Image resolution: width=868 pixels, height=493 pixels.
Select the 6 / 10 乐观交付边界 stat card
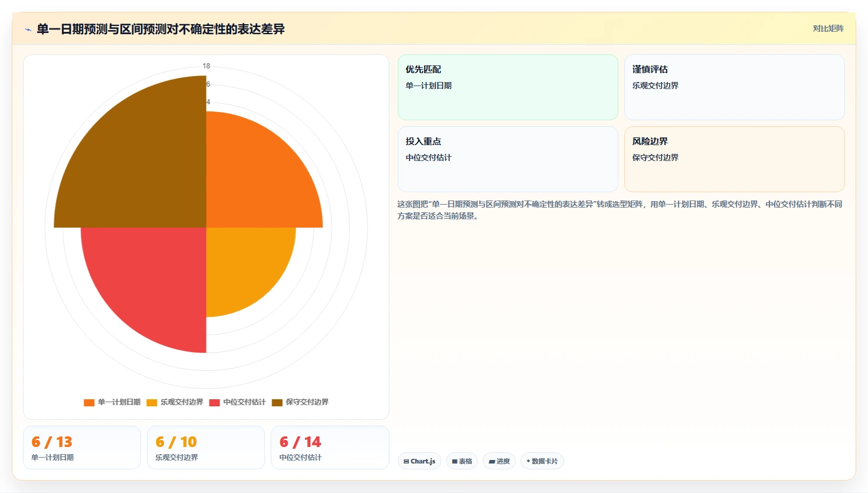(206, 448)
